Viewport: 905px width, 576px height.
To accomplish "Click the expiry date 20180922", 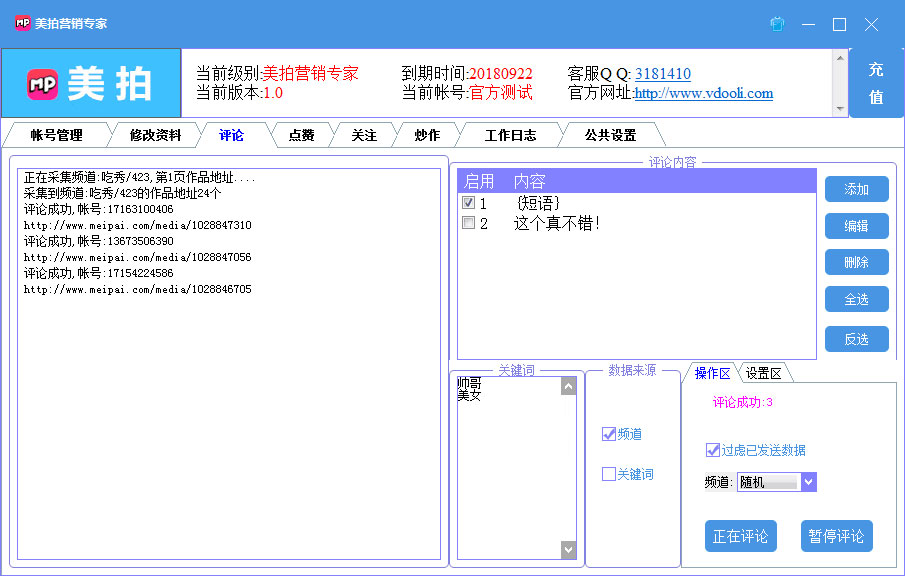I will [x=500, y=74].
